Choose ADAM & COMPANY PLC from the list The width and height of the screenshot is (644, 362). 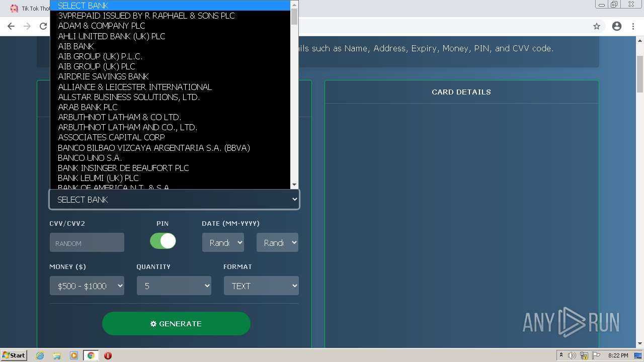(x=170, y=26)
